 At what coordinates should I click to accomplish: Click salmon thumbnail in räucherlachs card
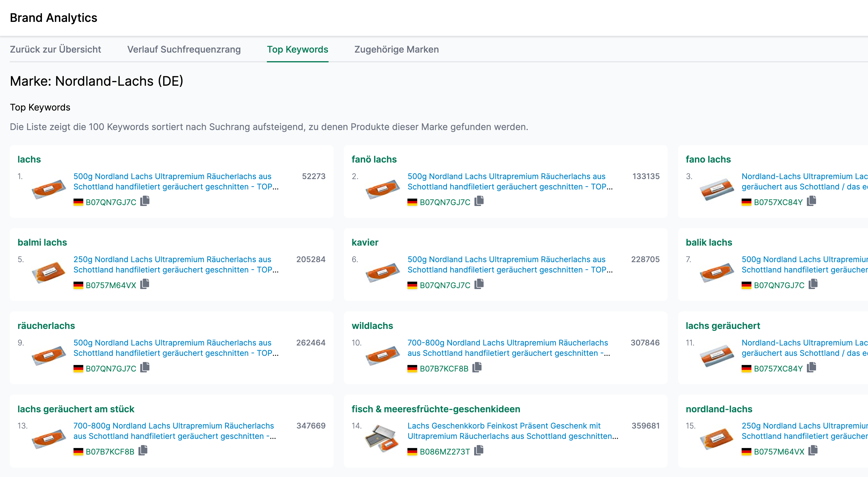[x=49, y=356]
